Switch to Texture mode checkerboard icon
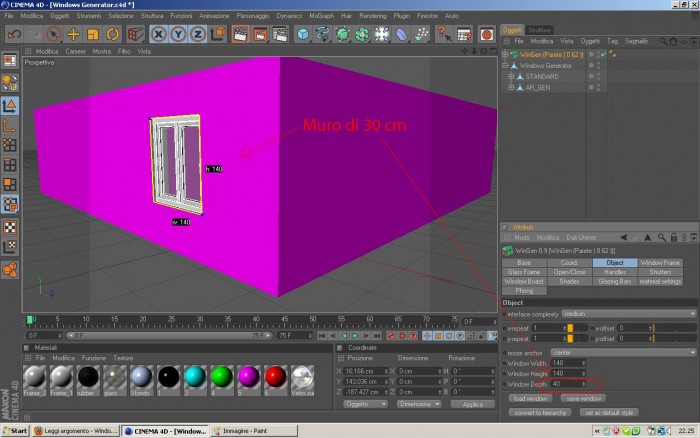This screenshot has height=438, width=700. pos(10,226)
